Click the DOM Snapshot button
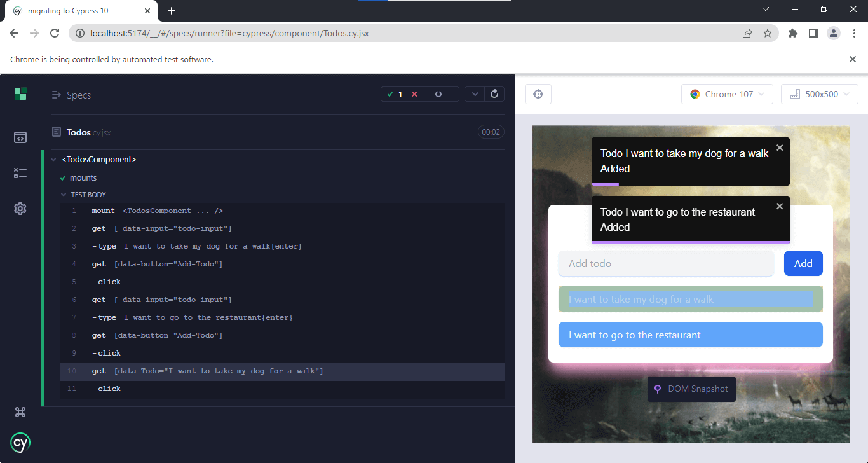868x463 pixels. click(x=691, y=389)
